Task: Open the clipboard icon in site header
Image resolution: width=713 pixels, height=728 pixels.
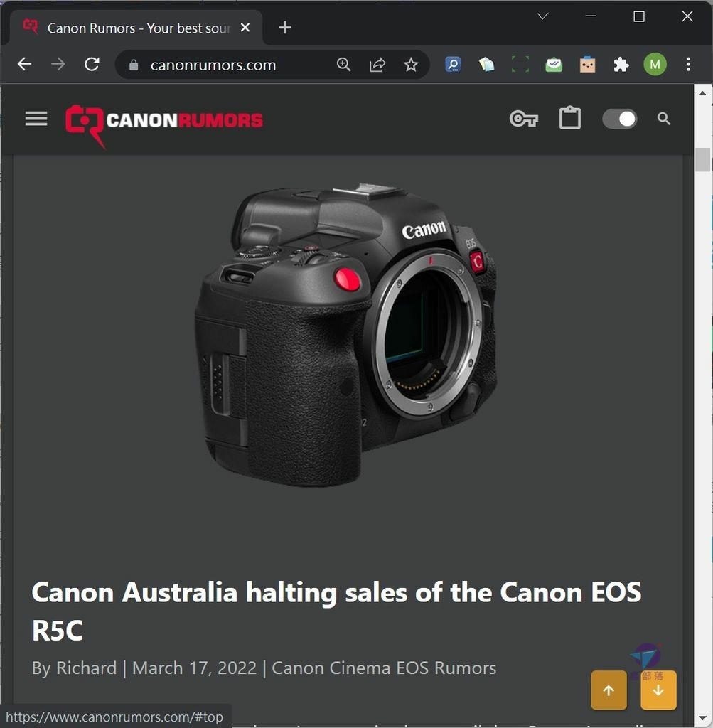Action: 569,118
